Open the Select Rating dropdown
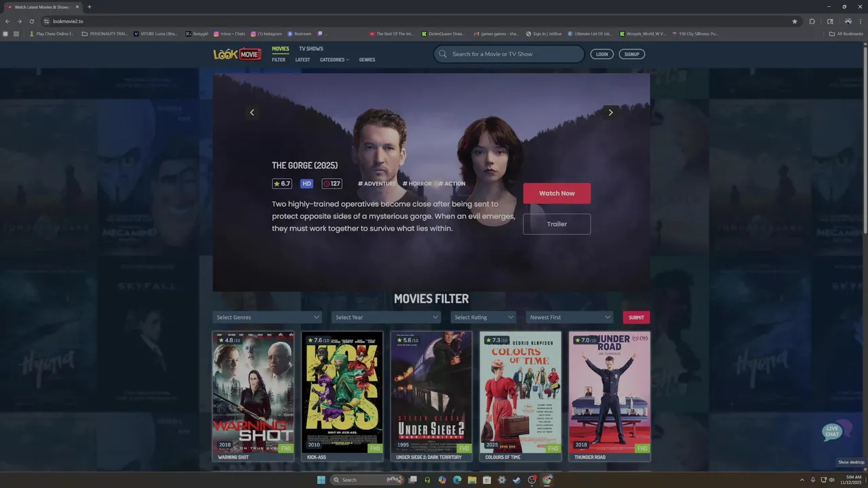The height and width of the screenshot is (488, 868). 484,317
